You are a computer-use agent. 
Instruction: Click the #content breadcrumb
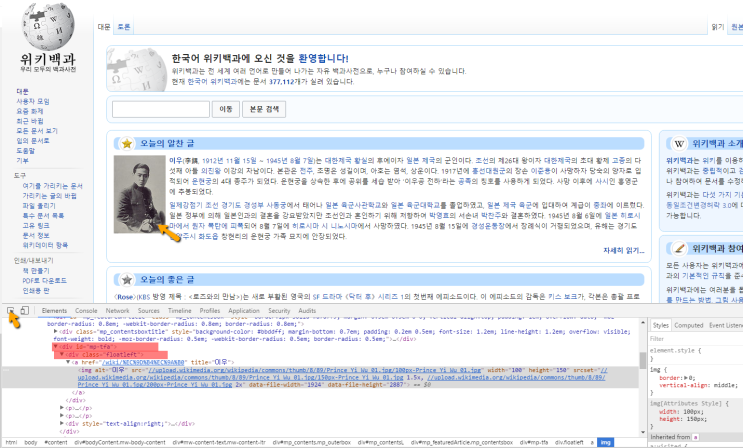(56, 442)
